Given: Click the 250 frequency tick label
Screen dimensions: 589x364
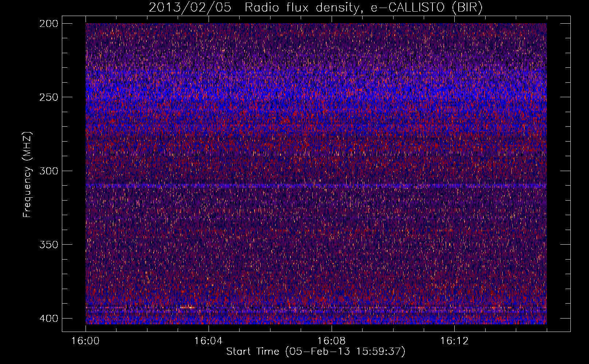Looking at the screenshot, I should (49, 97).
